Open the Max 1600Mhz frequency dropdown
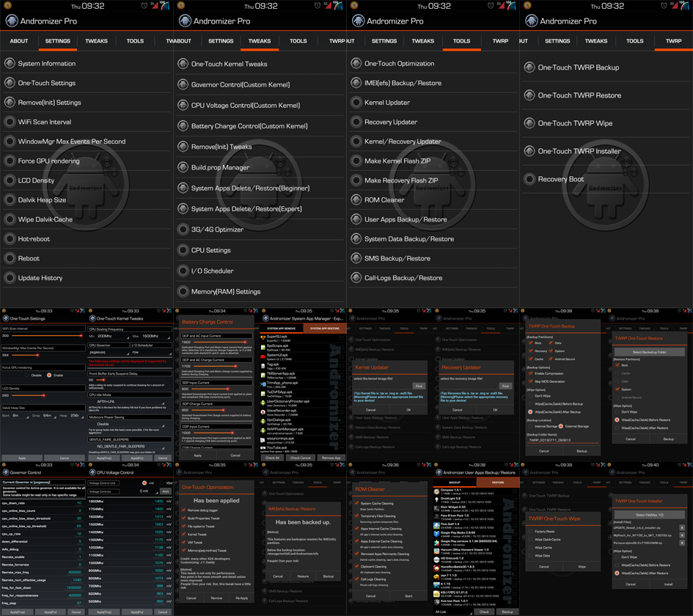This screenshot has height=616, width=693. tap(155, 337)
